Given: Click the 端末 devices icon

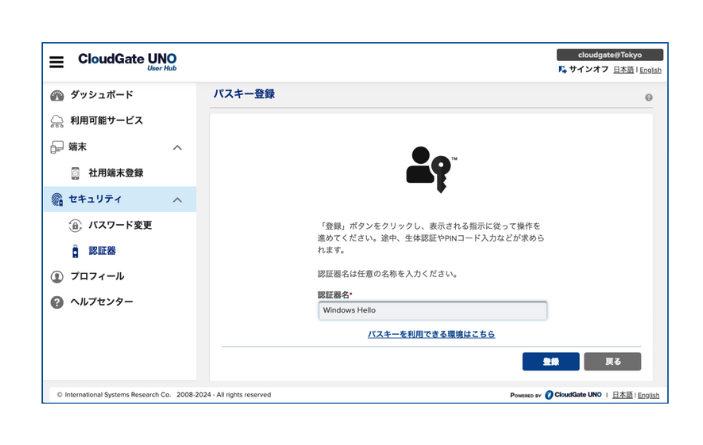Looking at the screenshot, I should 57,147.
